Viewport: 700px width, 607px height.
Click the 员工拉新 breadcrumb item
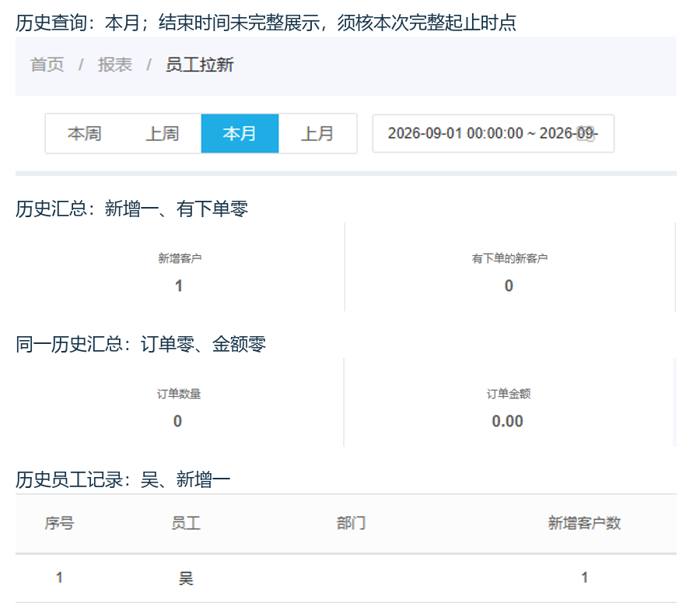(x=200, y=65)
